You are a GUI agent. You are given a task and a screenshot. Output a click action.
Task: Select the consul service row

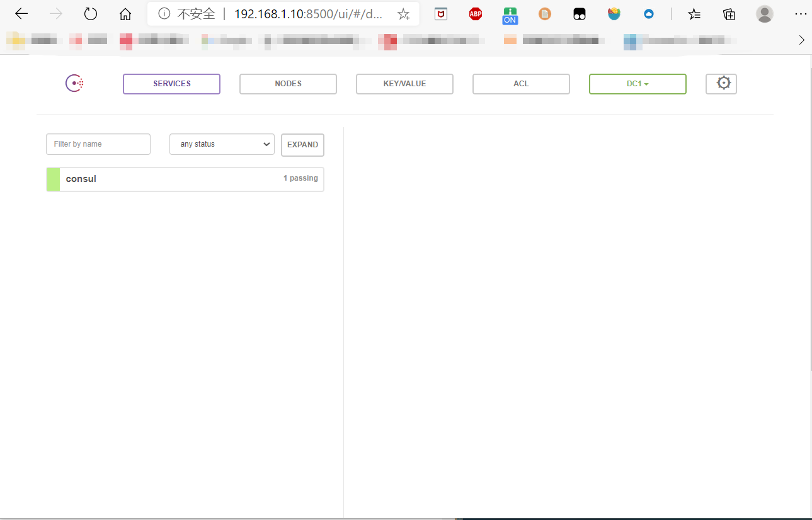pos(185,179)
